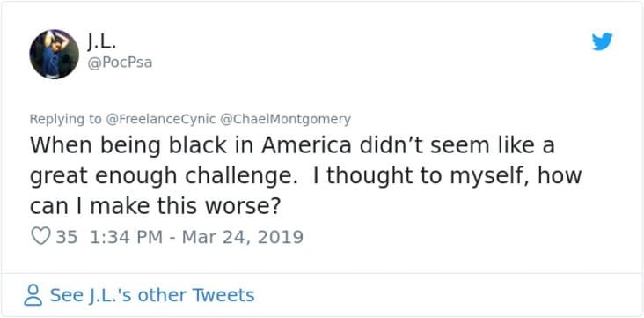Click the blue Twitter bird logo

click(602, 41)
